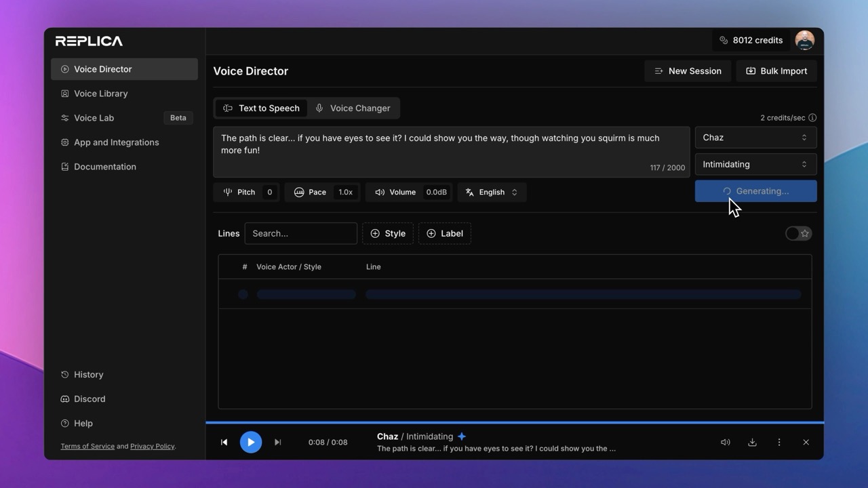Start a New Session
Screen dimensions: 868x488
click(x=688, y=70)
